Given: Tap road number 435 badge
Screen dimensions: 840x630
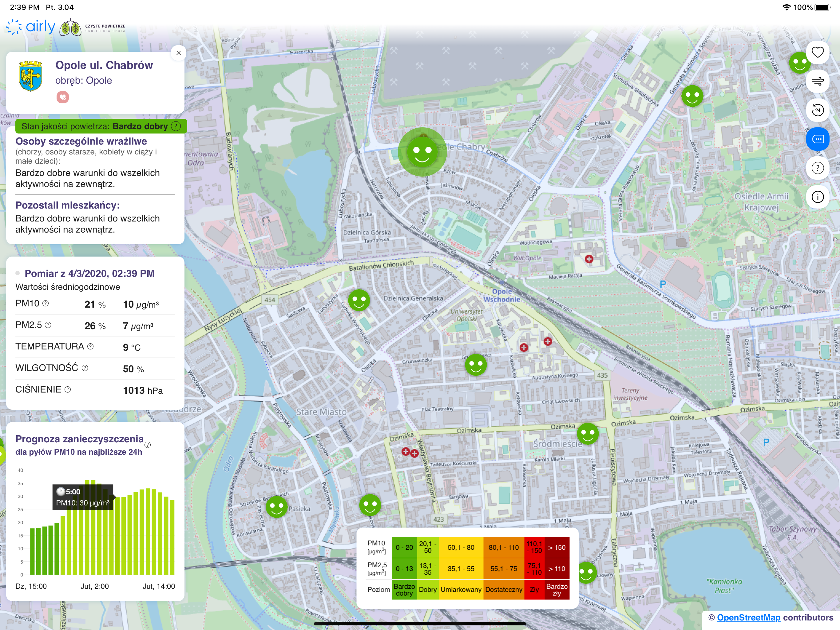Looking at the screenshot, I should pyautogui.click(x=602, y=375).
